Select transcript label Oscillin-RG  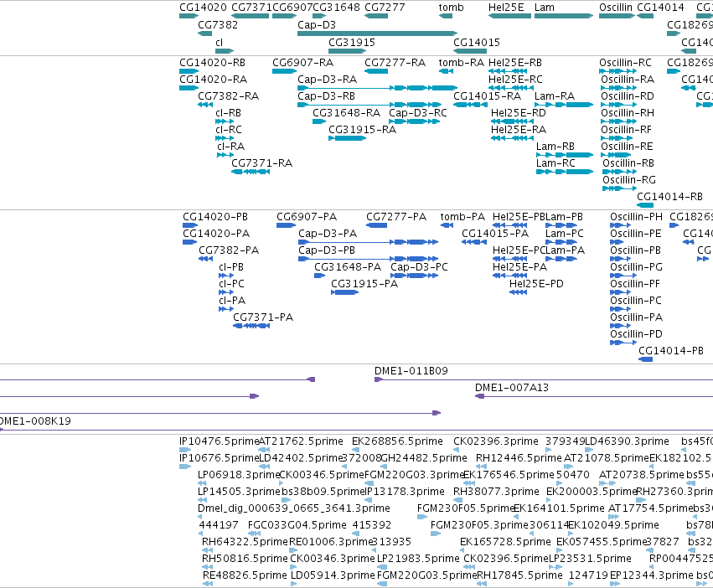pyautogui.click(x=629, y=179)
